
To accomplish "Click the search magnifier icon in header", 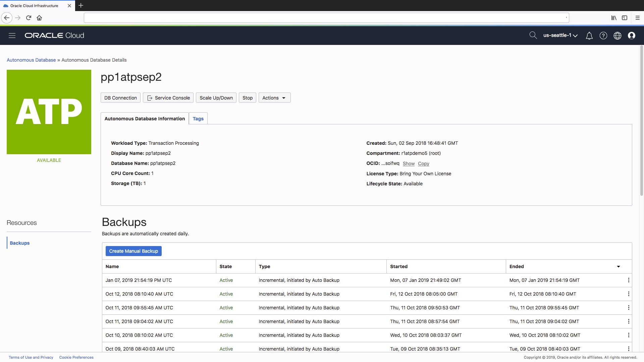I will [x=533, y=35].
